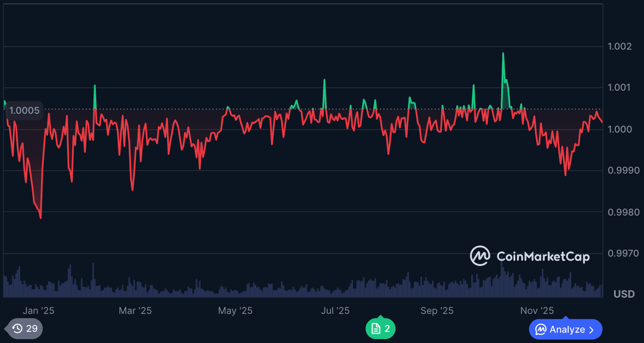
Task: Open the USD currency selector
Action: click(624, 294)
